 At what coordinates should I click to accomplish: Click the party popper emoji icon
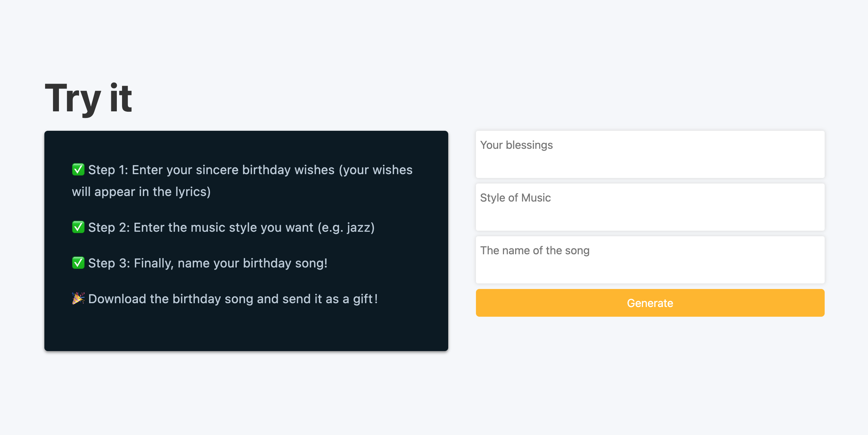78,298
